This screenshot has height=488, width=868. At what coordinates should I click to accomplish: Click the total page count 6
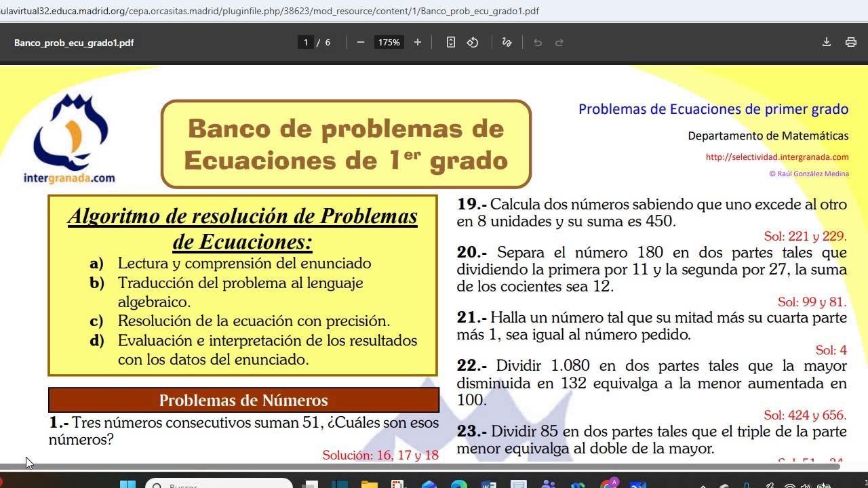(x=328, y=42)
